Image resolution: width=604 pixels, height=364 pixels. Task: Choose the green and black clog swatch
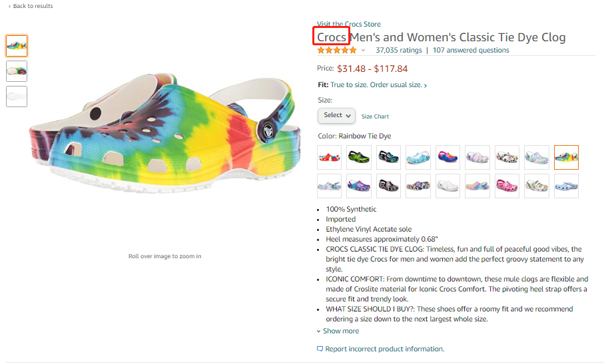tap(359, 157)
